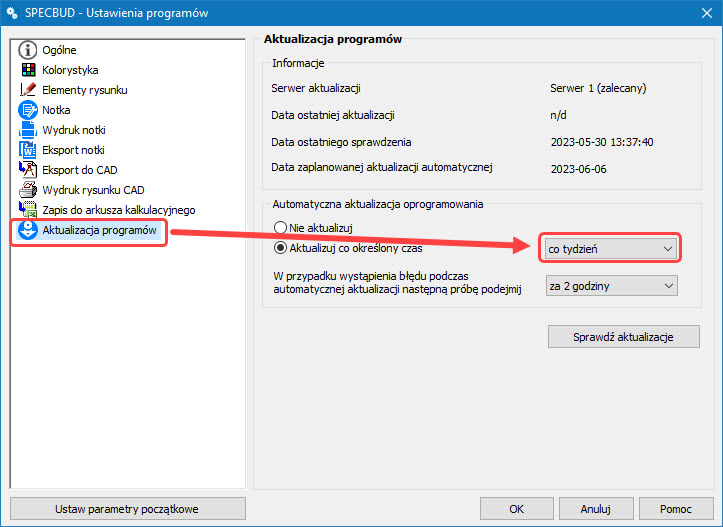Confirm settings with the OK button
Screen dimensions: 723x527
tap(516, 509)
